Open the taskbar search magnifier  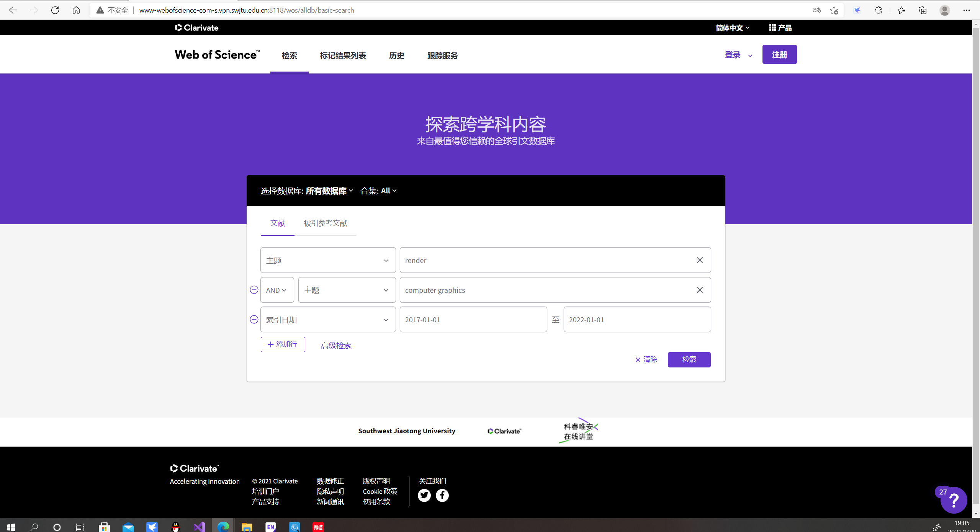tap(34, 527)
